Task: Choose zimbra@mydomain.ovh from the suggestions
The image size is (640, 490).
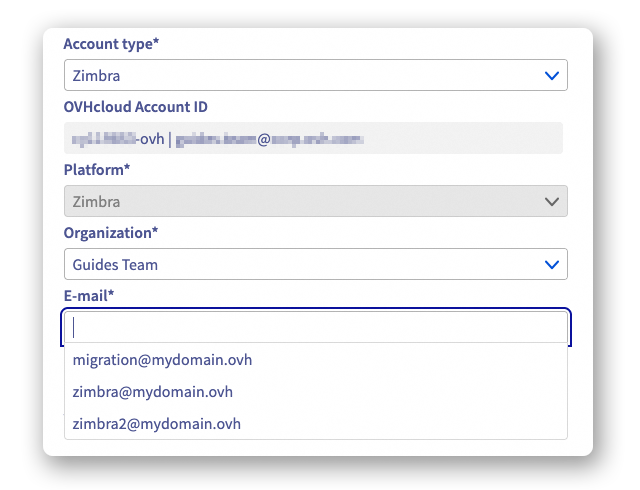Action: tap(152, 392)
